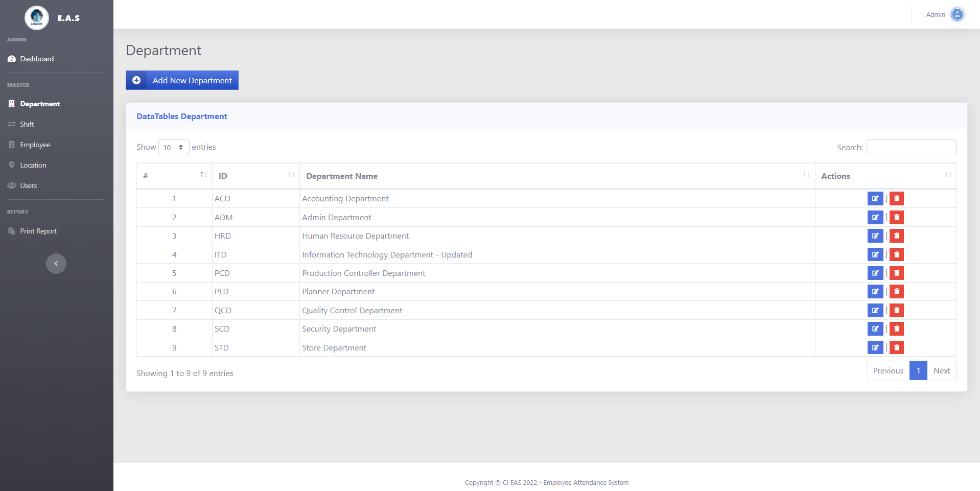The image size is (980, 491).
Task: Edit the Store Department row
Action: (x=875, y=348)
